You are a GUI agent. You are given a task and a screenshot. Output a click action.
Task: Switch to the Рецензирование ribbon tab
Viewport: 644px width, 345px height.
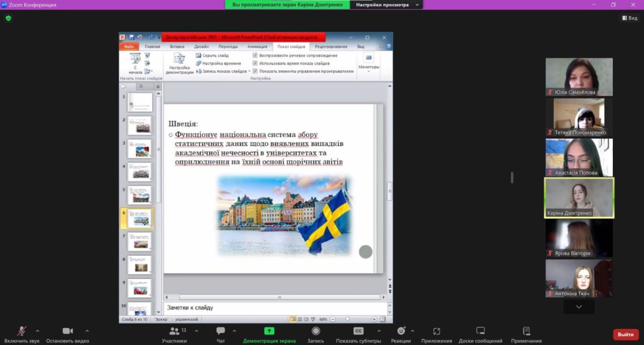coord(331,47)
